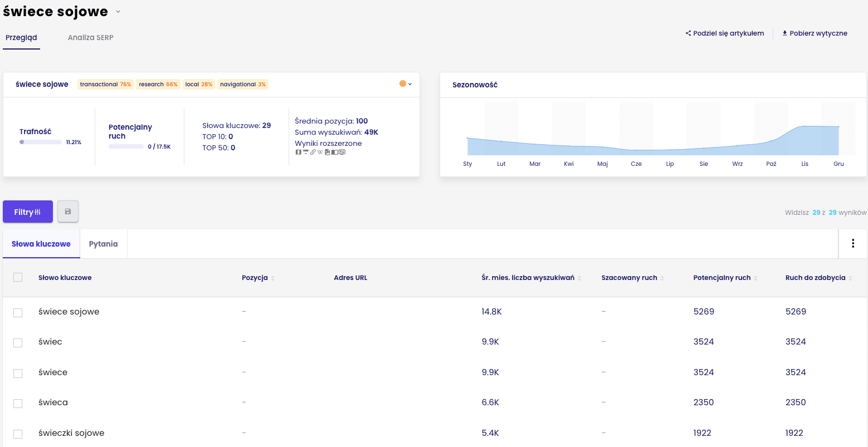Expand the świece sojowe title dropdown chevron
The height and width of the screenshot is (447, 868).
[118, 12]
